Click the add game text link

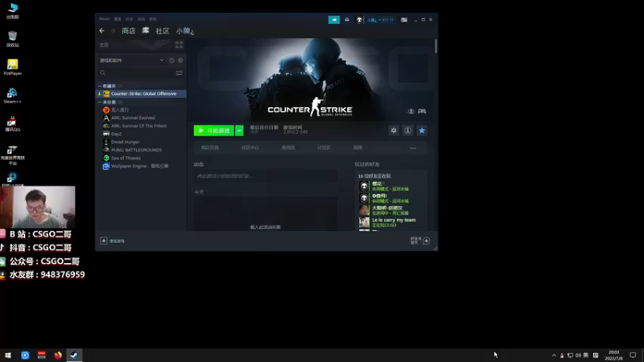(x=117, y=241)
